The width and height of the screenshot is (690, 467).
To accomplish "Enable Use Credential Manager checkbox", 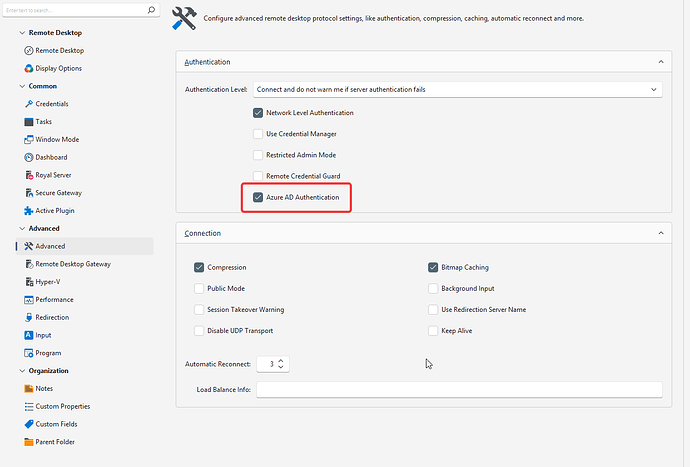I will (x=258, y=134).
